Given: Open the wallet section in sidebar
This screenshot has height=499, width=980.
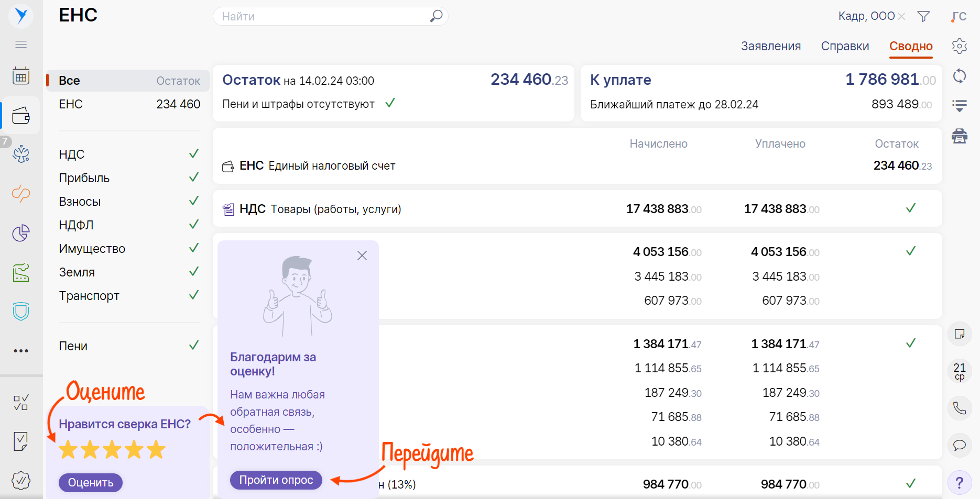Looking at the screenshot, I should [21, 115].
